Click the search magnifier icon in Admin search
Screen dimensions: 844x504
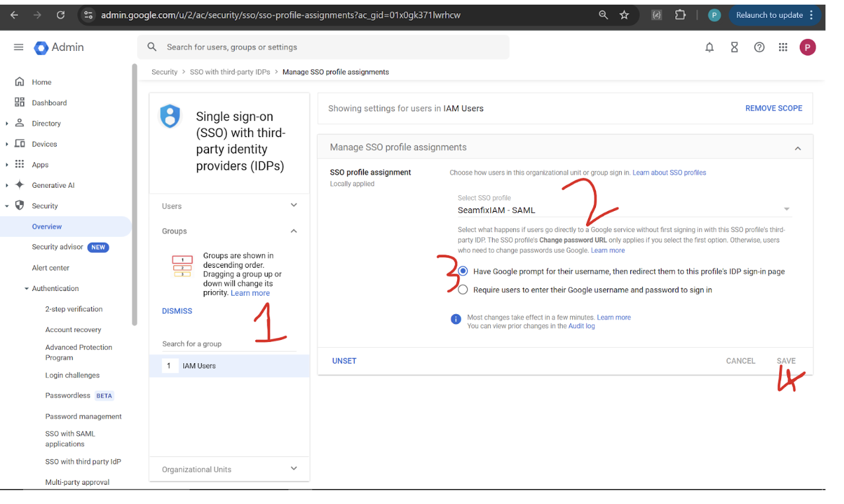[152, 47]
